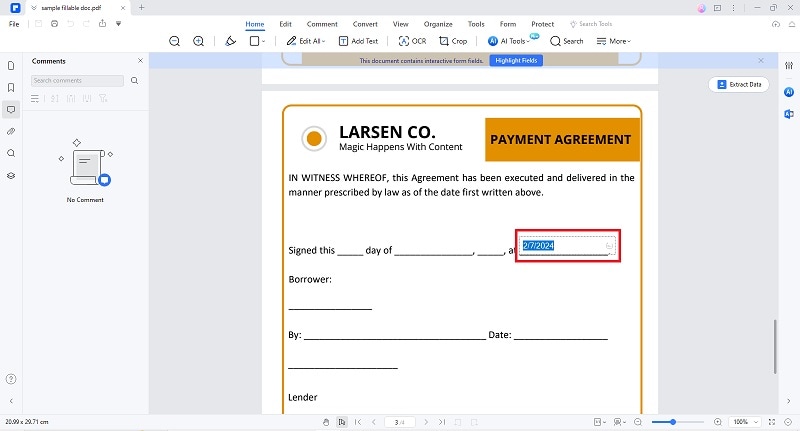
Task: Open a new tab with plus button
Action: click(x=141, y=8)
